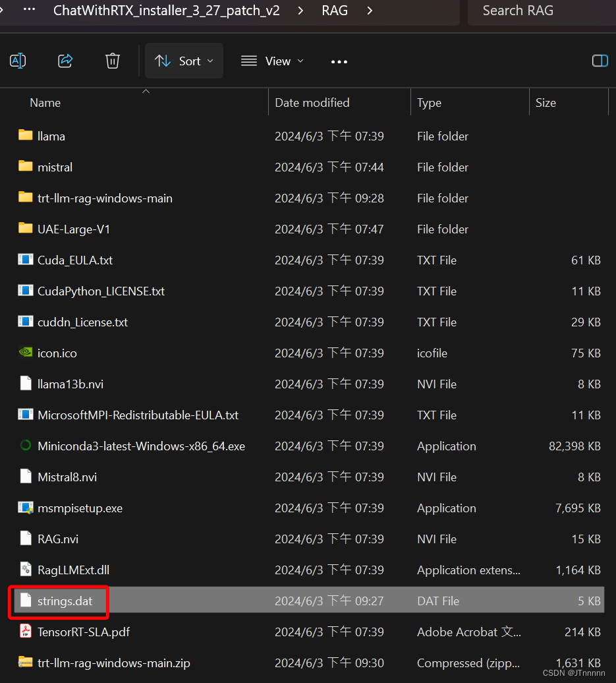Click msmpisetup.exe application icon
616x683 pixels.
pyautogui.click(x=25, y=508)
